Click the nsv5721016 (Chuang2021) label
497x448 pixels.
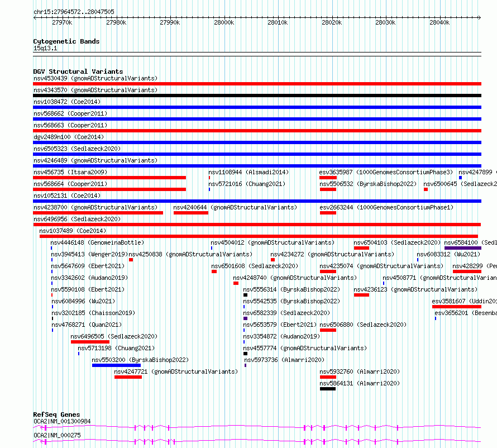[x=247, y=184]
